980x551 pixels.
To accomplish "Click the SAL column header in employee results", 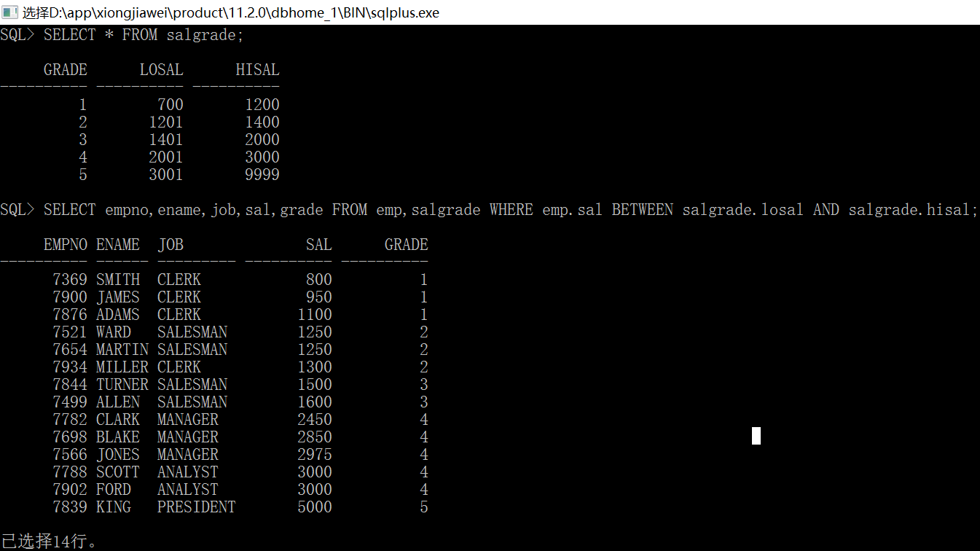I will 318,245.
